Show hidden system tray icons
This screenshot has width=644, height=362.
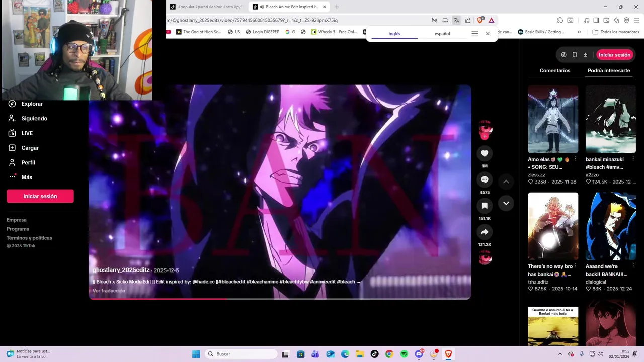560,354
